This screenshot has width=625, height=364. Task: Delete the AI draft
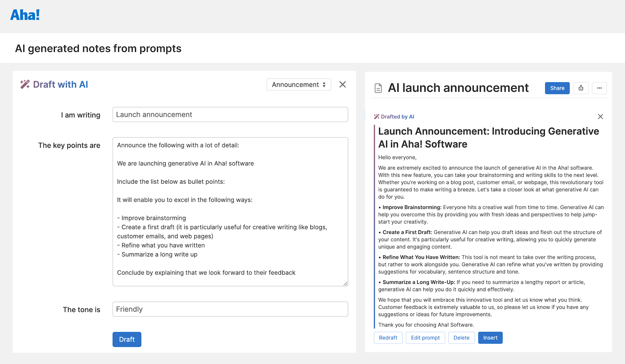(461, 338)
